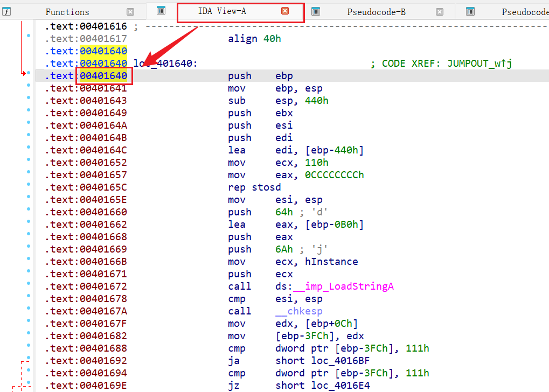Toggle breakpoint dot at address 00401649
Image resolution: width=549 pixels, height=392 pixels.
pos(29,110)
